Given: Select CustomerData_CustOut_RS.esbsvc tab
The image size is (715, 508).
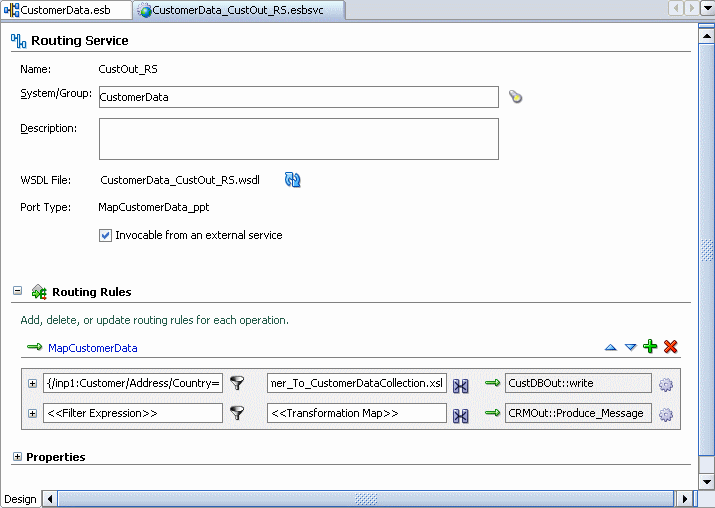Looking at the screenshot, I should 239,10.
